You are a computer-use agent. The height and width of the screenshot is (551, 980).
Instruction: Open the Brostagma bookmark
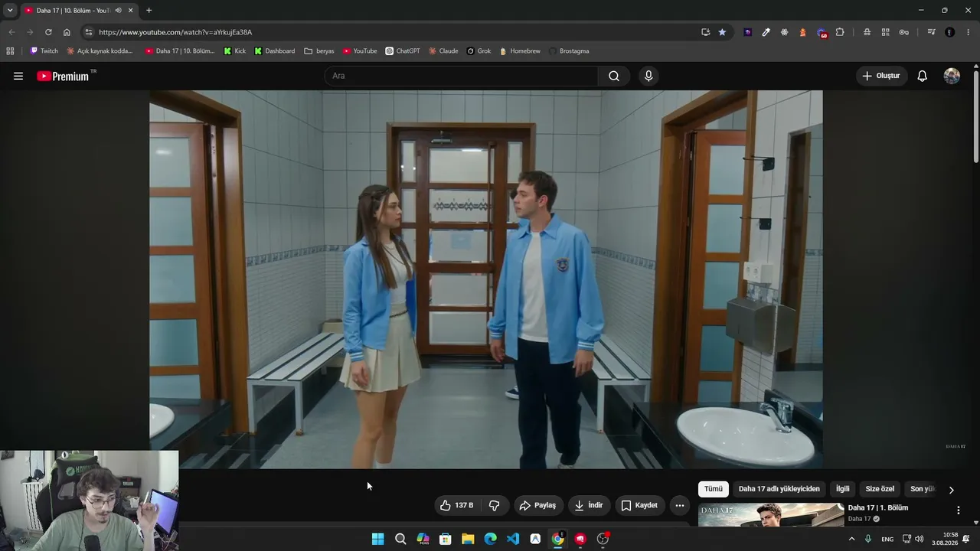coord(569,51)
